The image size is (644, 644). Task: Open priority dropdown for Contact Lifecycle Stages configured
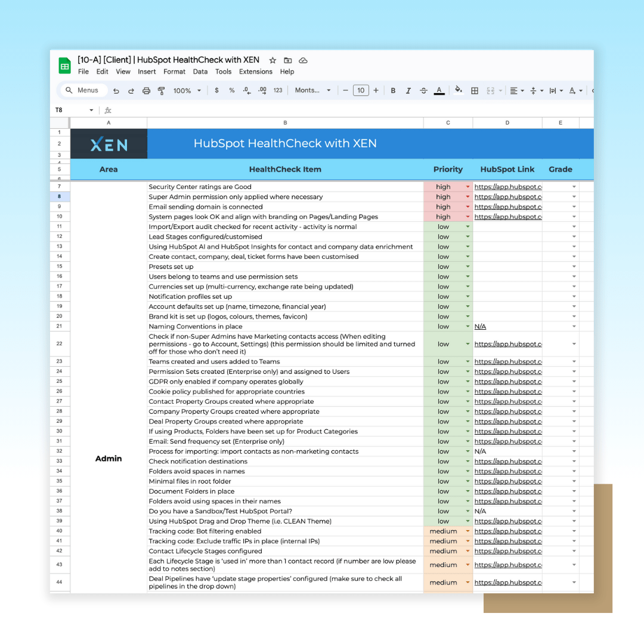coord(467,551)
